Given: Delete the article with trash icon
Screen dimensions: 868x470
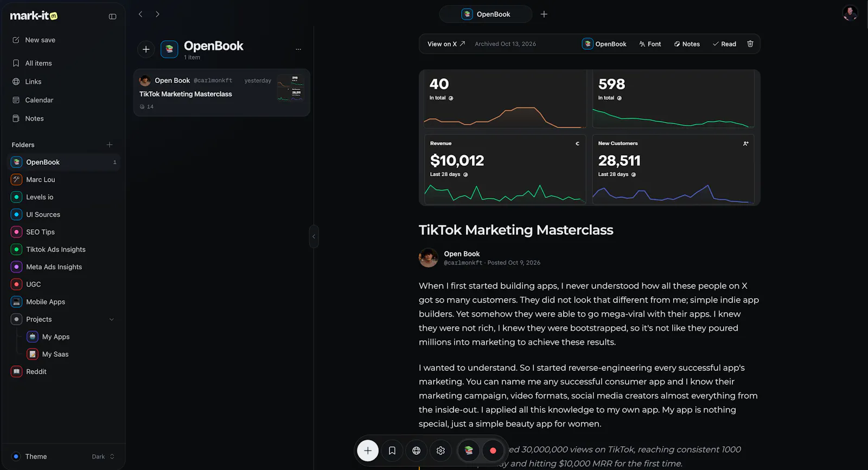Looking at the screenshot, I should [x=750, y=44].
